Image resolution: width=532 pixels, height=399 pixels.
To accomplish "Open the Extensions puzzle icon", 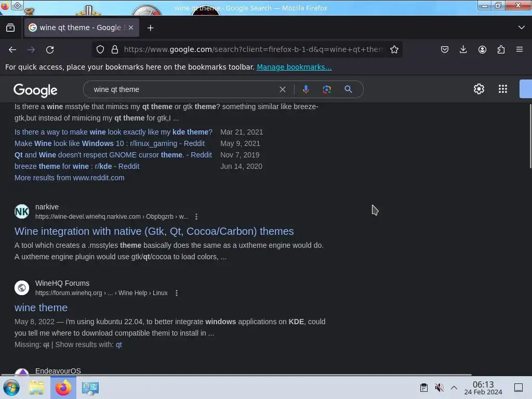I will coord(501,49).
